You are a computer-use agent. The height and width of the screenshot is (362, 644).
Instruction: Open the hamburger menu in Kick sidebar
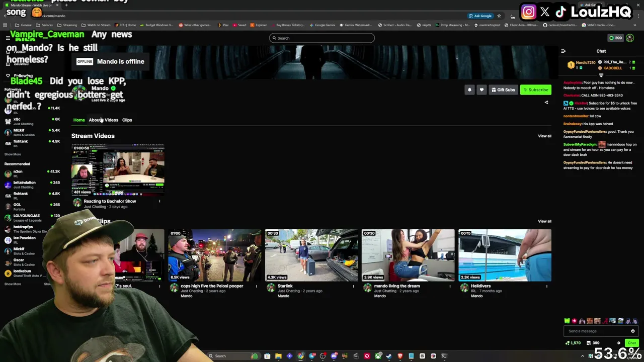[8, 38]
